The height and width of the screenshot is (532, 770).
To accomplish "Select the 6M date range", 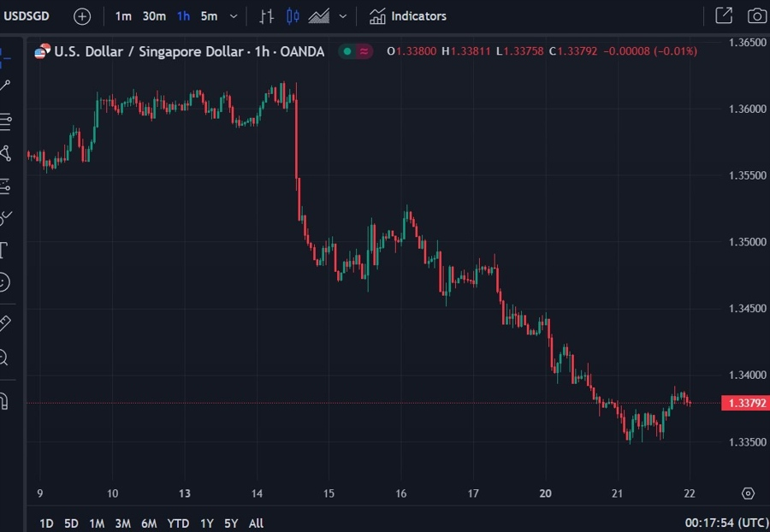I will [149, 523].
